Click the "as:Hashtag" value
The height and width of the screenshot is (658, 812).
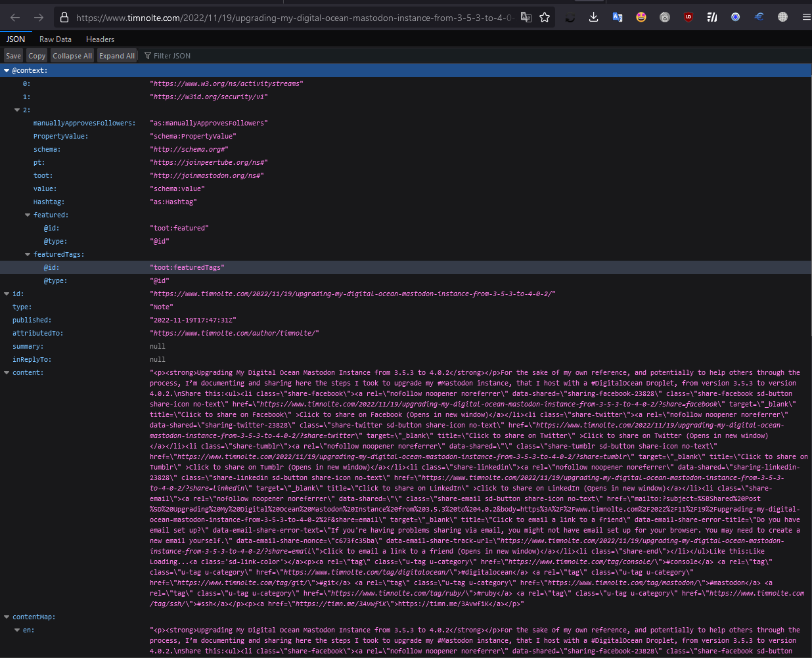tap(173, 202)
